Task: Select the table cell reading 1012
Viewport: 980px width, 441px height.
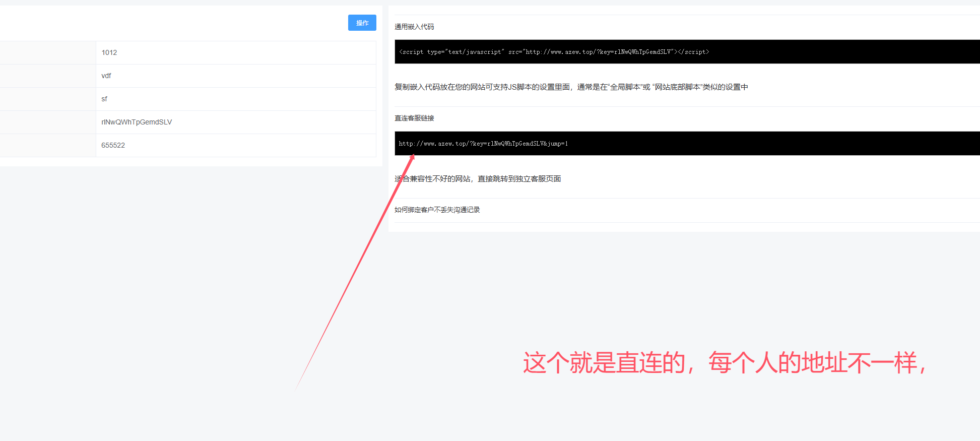Action: [x=236, y=52]
